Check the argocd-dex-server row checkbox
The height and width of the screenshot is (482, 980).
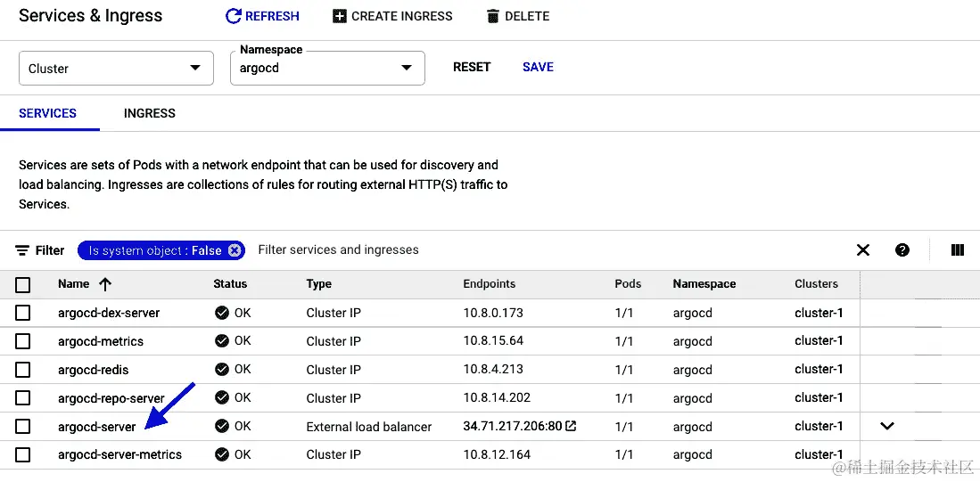coord(22,313)
